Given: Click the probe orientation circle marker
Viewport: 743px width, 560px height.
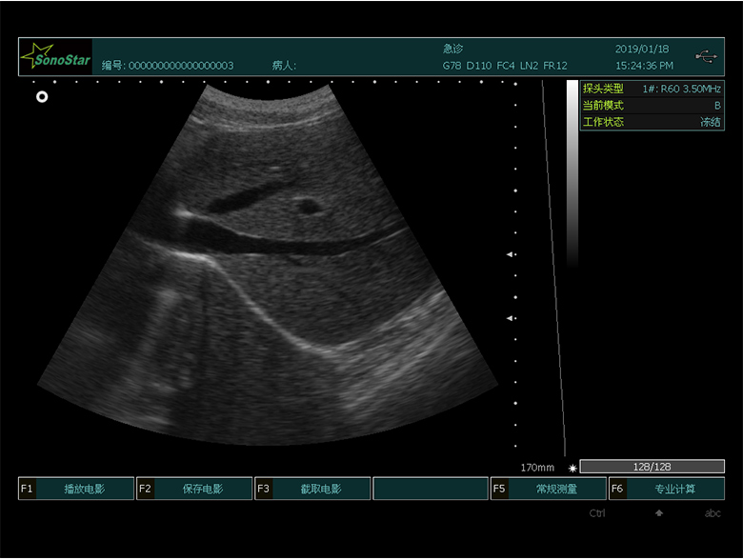Looking at the screenshot, I should pyautogui.click(x=42, y=96).
